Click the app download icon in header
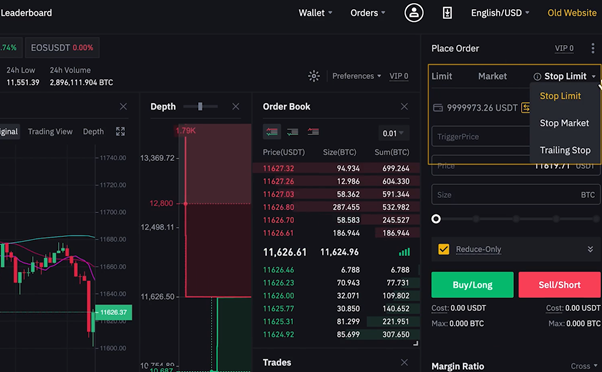This screenshot has width=602, height=372. [447, 13]
